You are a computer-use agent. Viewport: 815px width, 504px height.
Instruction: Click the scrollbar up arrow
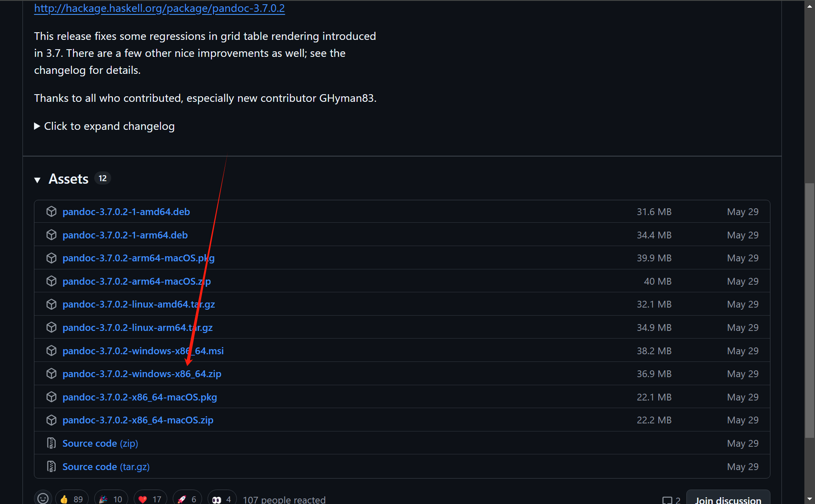click(809, 6)
